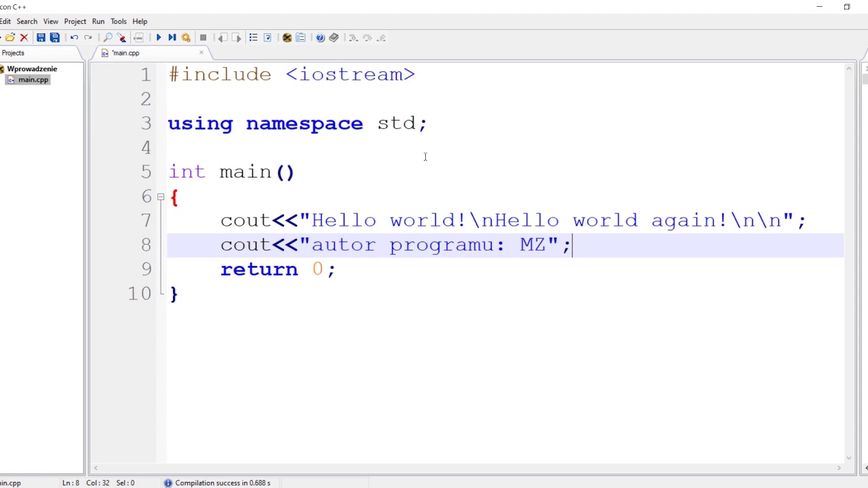Click the horizontal scrollbar right arrow
The height and width of the screenshot is (488, 868).
[x=839, y=468]
